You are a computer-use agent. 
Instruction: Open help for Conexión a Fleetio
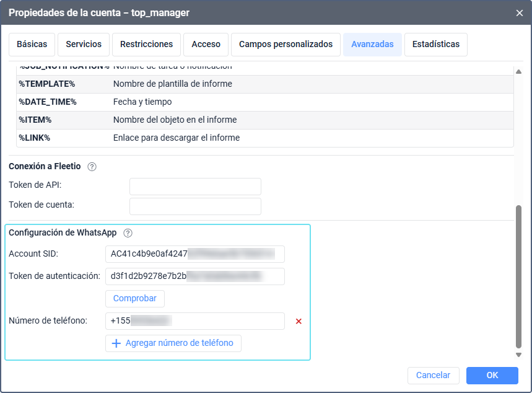[x=92, y=166]
